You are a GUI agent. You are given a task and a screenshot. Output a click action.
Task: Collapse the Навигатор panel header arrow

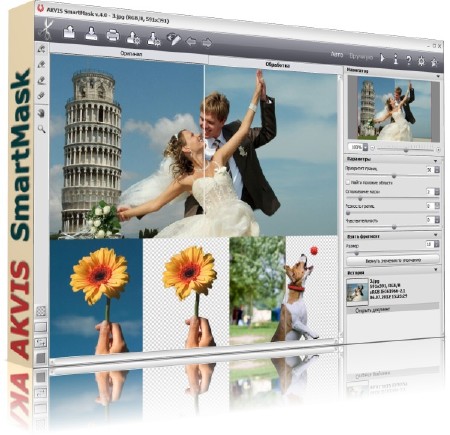coord(438,76)
